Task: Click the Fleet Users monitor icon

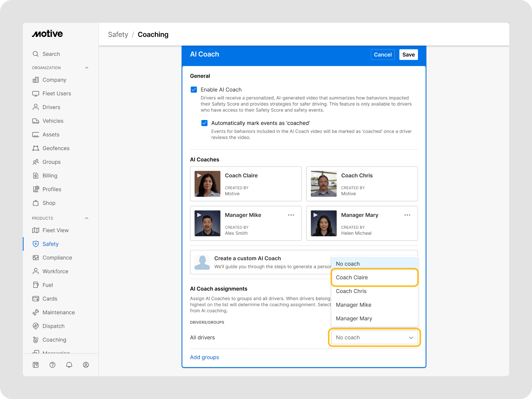Action: 36,94
